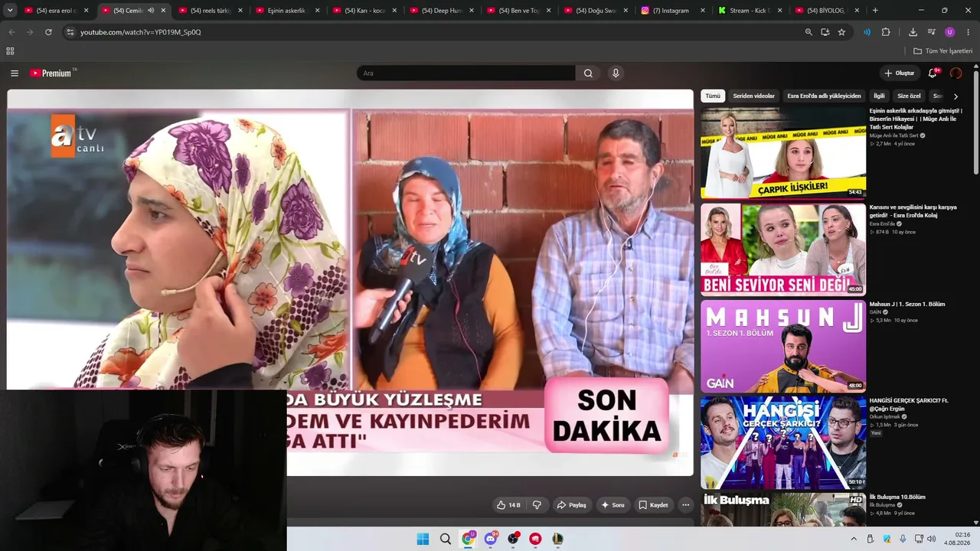Open 'Karısını ve sevgilisini karşı karşıya getirdi!' title

[x=913, y=211]
